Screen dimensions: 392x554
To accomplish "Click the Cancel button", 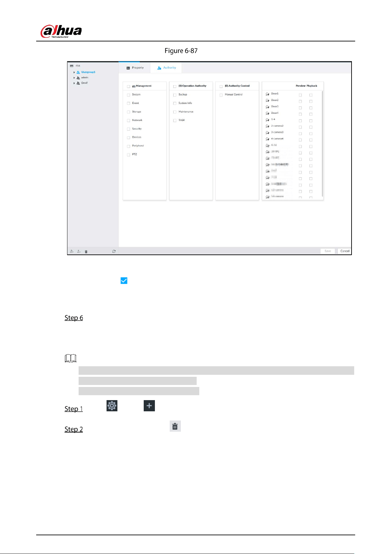I will click(345, 251).
